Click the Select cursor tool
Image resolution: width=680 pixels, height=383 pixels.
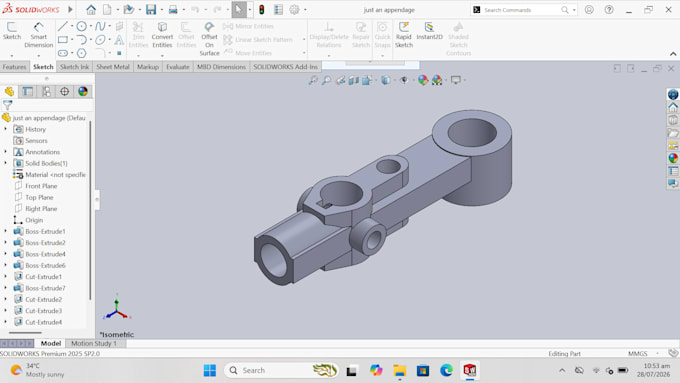tap(239, 10)
